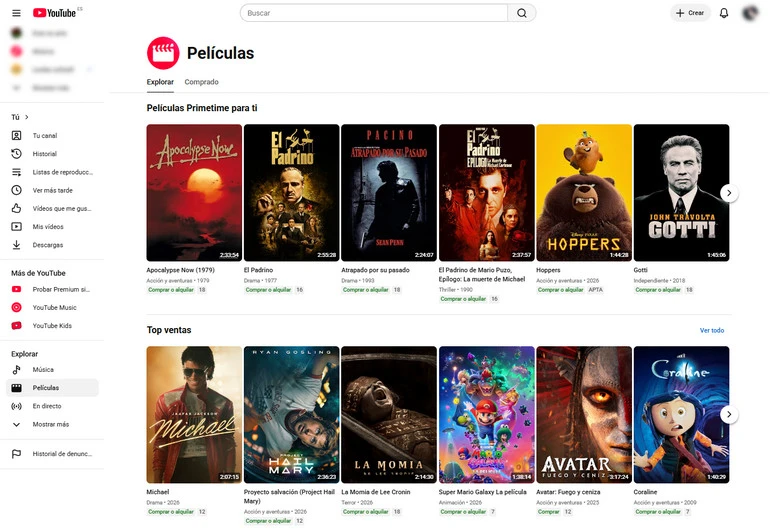Click the Probar Premium icon
This screenshot has height=532, width=770.
click(x=16, y=289)
